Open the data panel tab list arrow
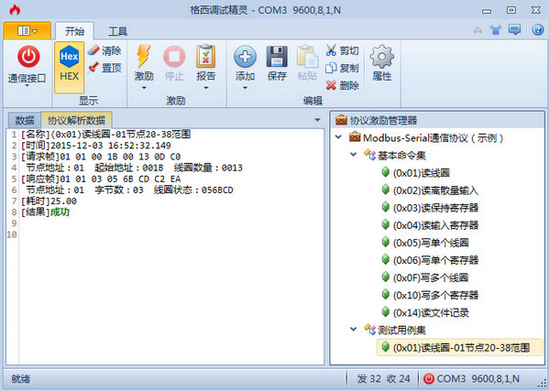 317,120
